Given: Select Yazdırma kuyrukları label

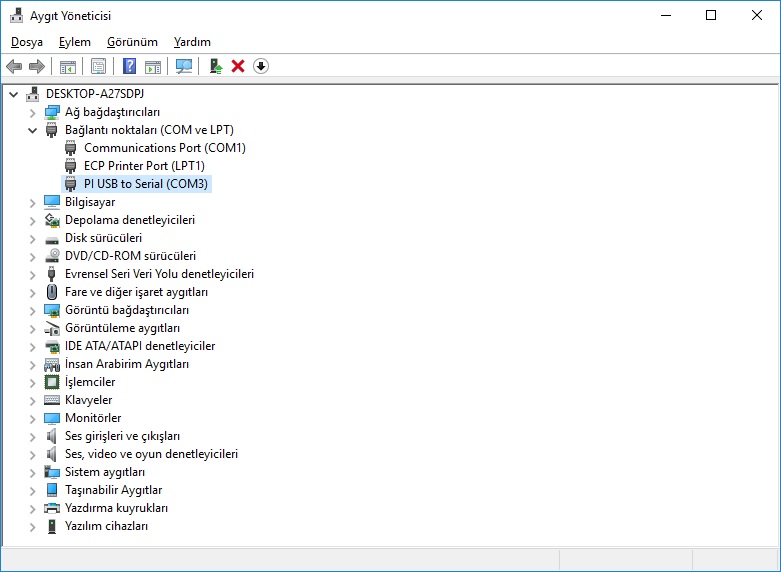Looking at the screenshot, I should click(117, 508).
